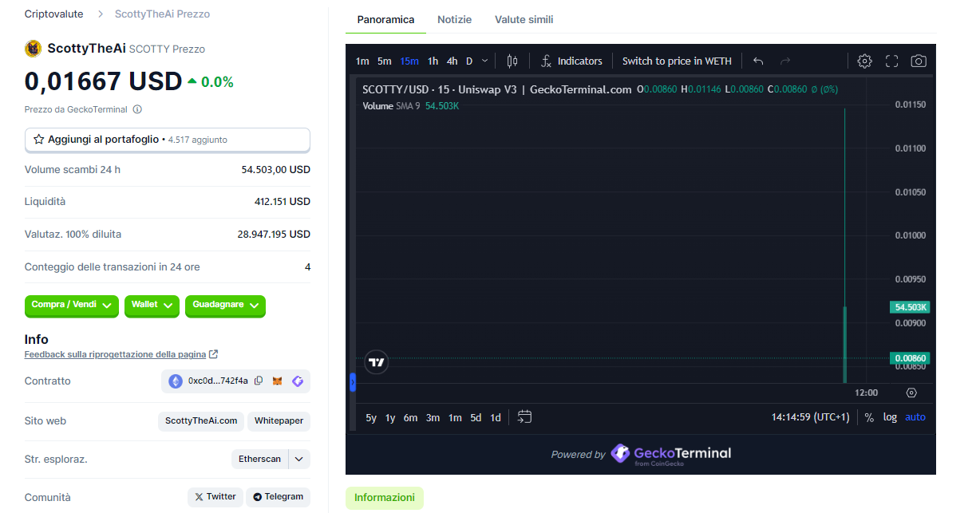This screenshot has width=980, height=513.
Task: Expand the Compra / Vendi dropdown
Action: pyautogui.click(x=72, y=306)
